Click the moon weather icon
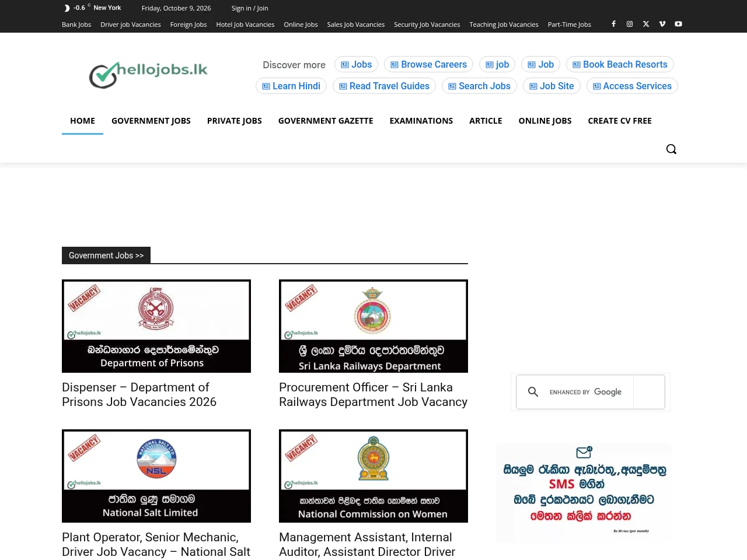This screenshot has width=747, height=560. (67, 8)
